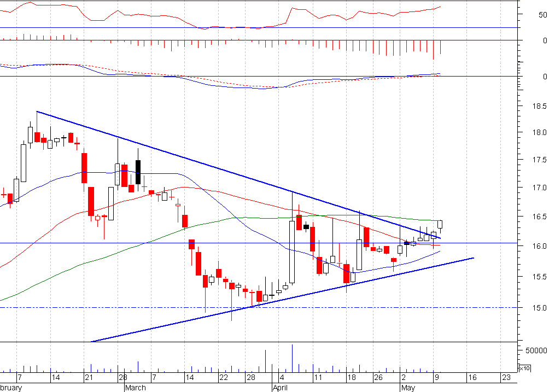Image resolution: width=549 pixels, height=392 pixels.
Task: Click the "17.0" price axis label
Action: (539, 188)
